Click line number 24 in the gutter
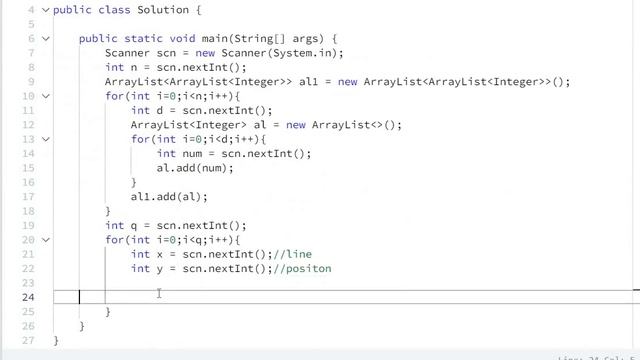 tap(28, 297)
